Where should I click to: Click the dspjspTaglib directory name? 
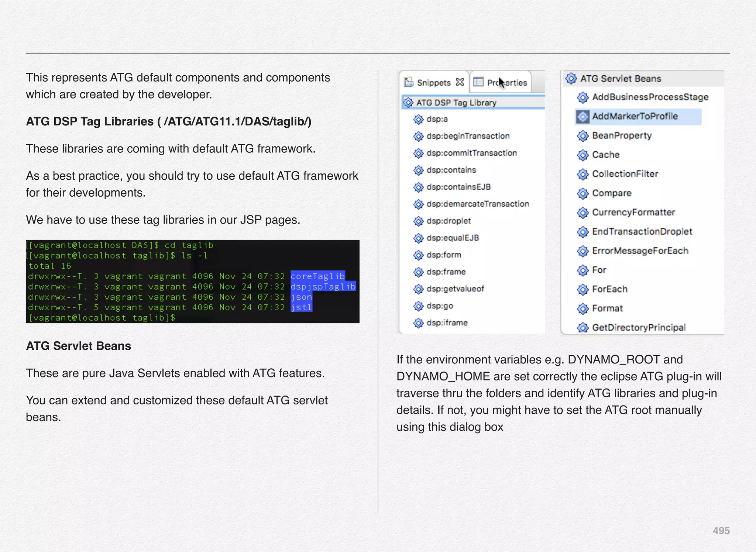coord(323,286)
